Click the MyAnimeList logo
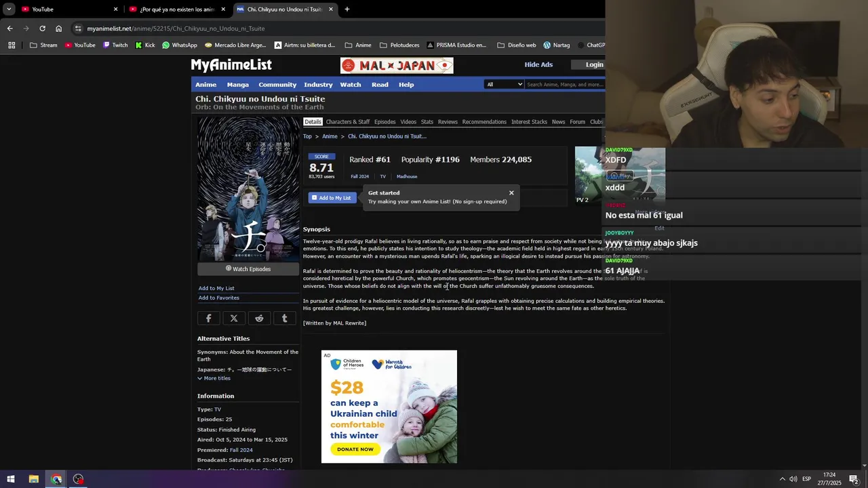868x488 pixels. (231, 65)
